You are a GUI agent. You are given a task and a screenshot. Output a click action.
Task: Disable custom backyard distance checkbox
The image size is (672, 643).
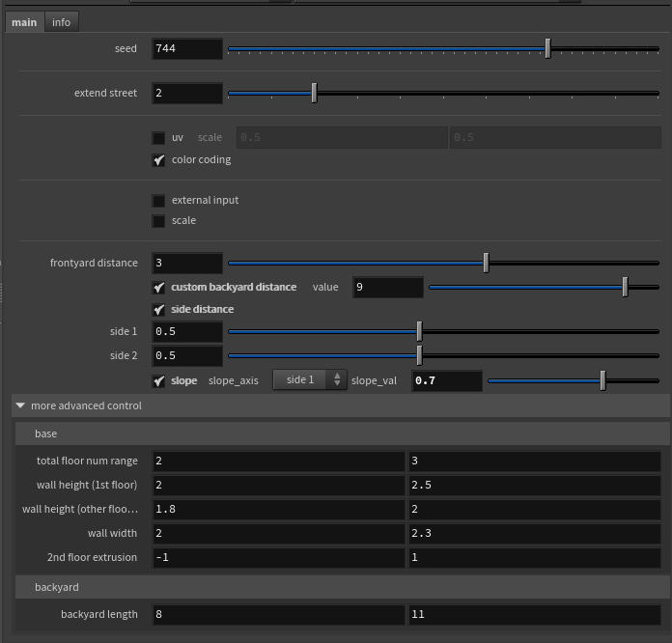[158, 288]
